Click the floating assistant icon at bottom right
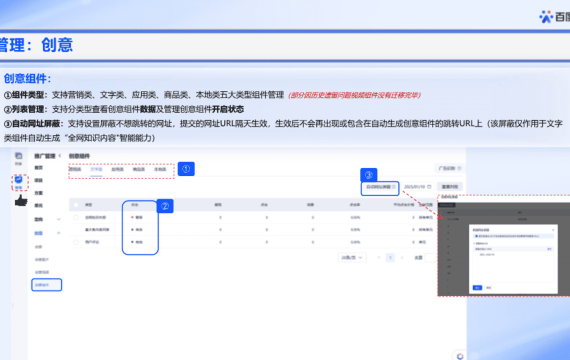Screen dimensions: 570x360 click(460, 356)
